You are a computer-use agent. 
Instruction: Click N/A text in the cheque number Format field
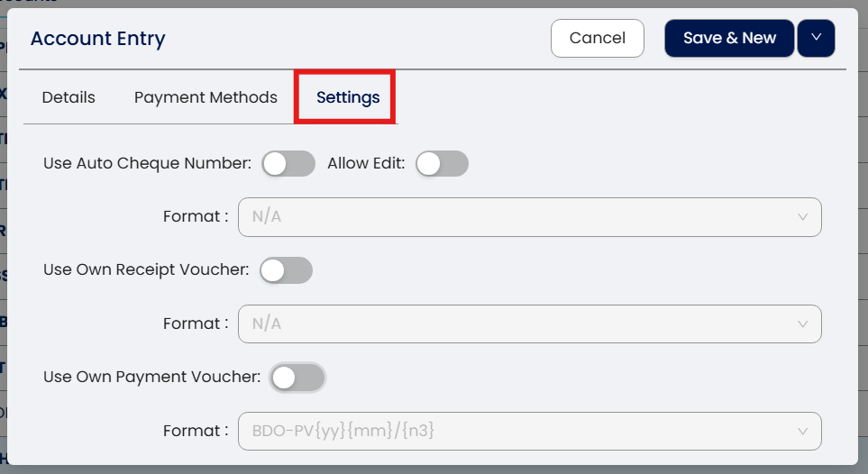(x=267, y=217)
